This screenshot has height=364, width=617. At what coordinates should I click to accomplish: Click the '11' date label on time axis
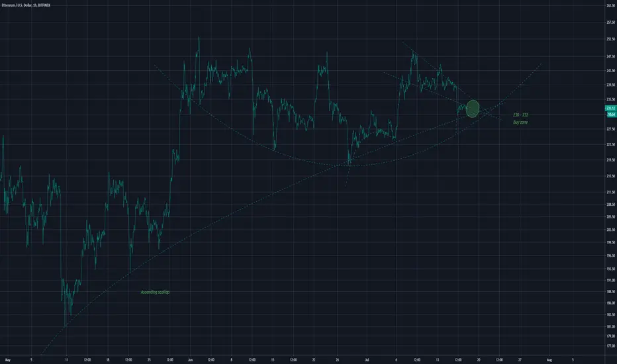click(x=66, y=359)
